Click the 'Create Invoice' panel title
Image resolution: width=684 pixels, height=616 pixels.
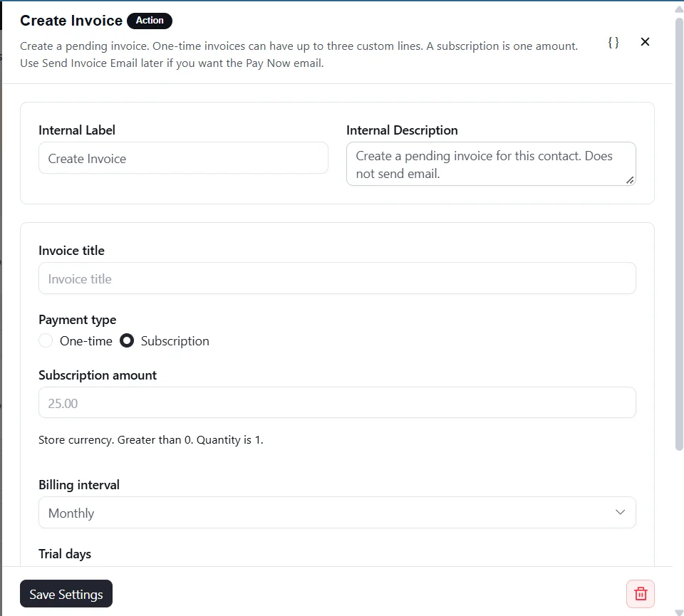pyautogui.click(x=71, y=21)
